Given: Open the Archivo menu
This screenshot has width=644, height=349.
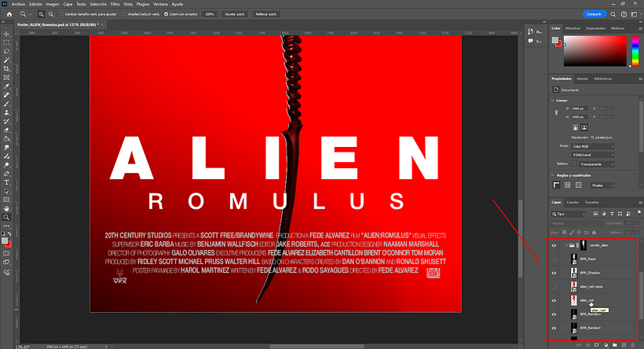Looking at the screenshot, I should (18, 4).
